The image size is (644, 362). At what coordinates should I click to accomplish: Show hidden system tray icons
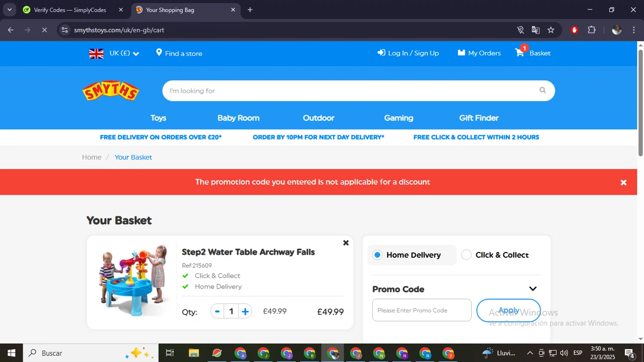[x=530, y=353]
